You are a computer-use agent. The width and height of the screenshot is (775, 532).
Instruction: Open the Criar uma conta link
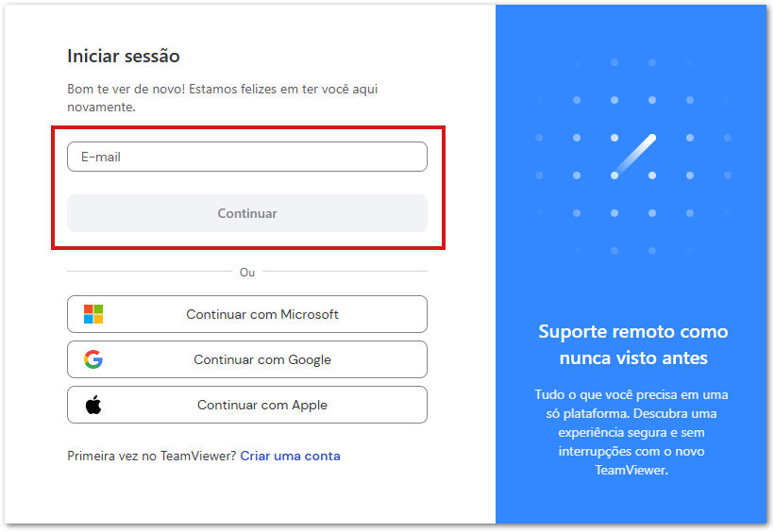tap(290, 456)
